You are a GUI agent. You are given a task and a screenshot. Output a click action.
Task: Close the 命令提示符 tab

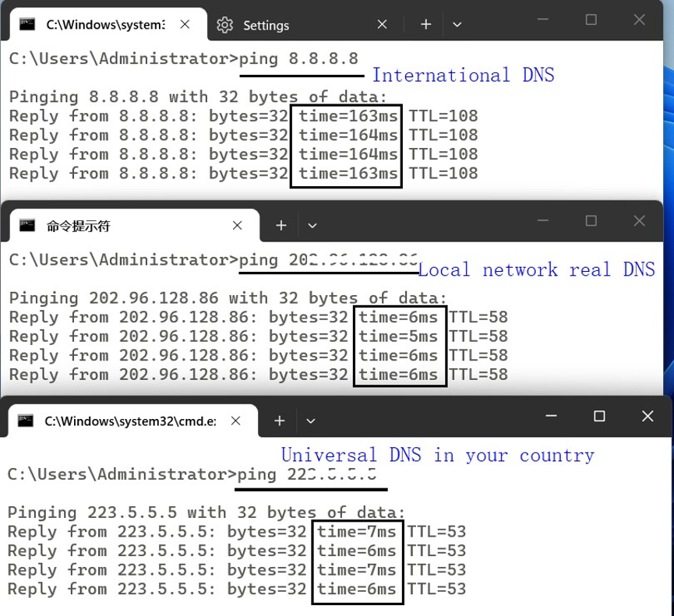click(x=238, y=226)
